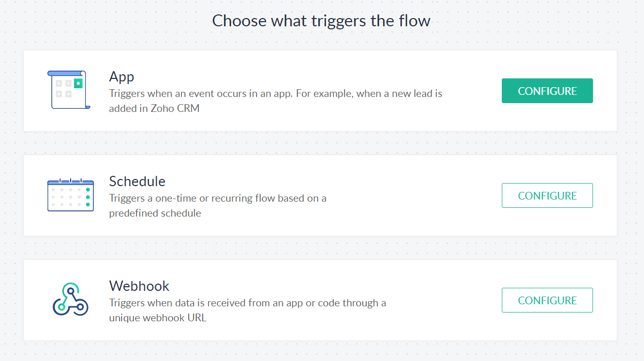Configure the App trigger
This screenshot has height=361, width=644.
547,91
